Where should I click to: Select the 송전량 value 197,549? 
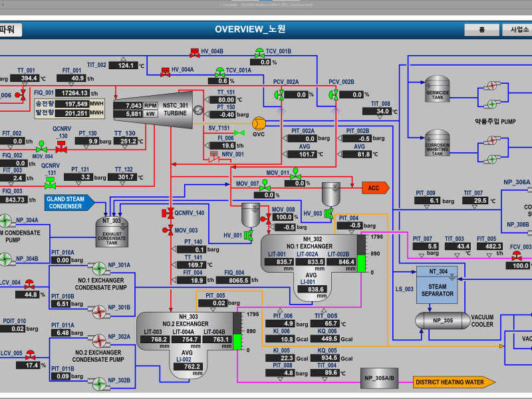[72, 104]
